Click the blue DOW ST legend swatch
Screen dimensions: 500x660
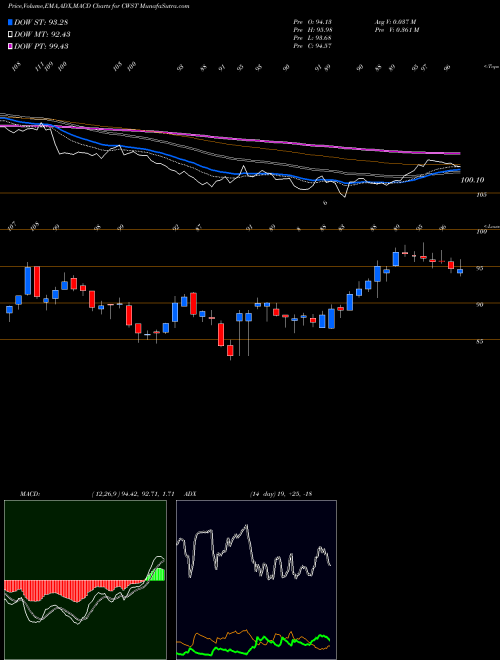(x=10, y=22)
